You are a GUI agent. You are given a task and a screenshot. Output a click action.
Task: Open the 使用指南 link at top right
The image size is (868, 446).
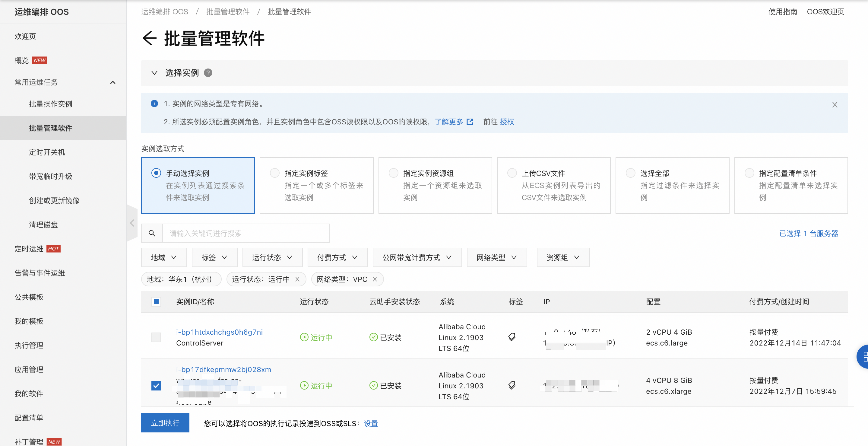tap(782, 12)
